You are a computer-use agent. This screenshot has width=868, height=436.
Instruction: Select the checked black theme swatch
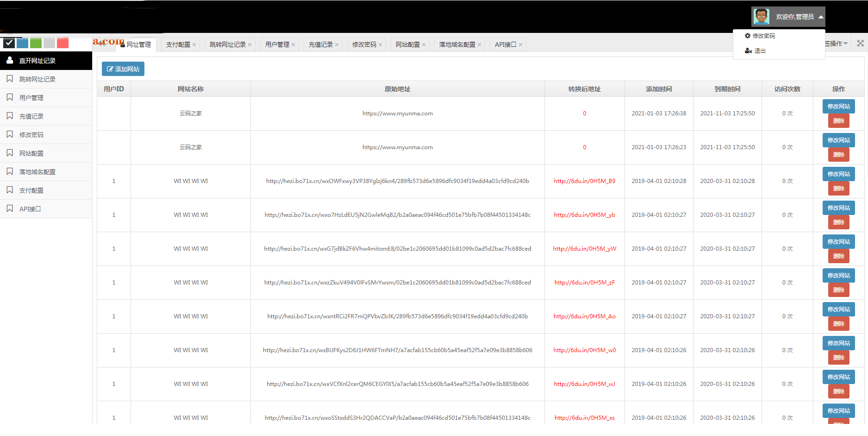click(x=9, y=43)
